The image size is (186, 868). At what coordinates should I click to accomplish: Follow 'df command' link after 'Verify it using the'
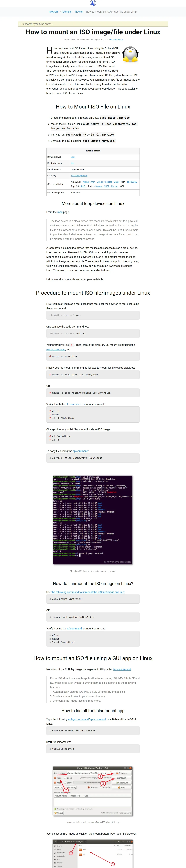coord(74,628)
